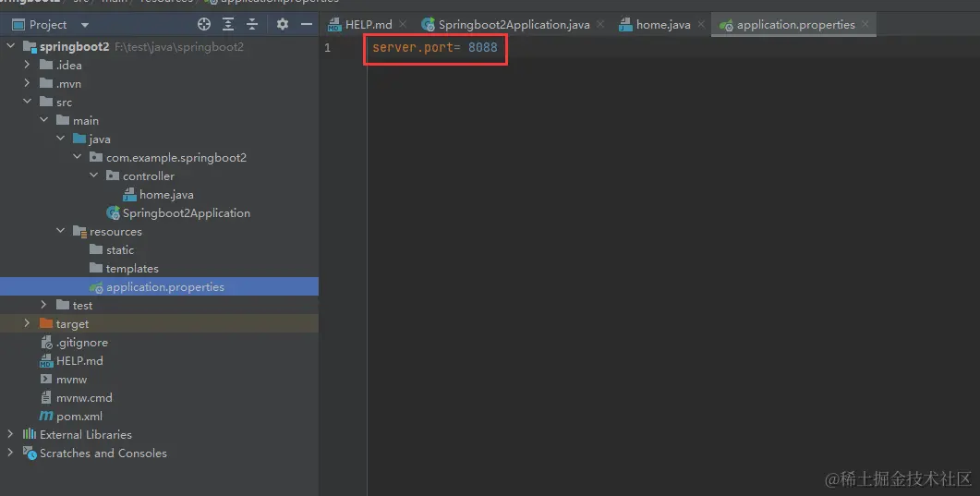The image size is (980, 496).
Task: Expand Scratches and Consoles node
Action: [x=11, y=453]
